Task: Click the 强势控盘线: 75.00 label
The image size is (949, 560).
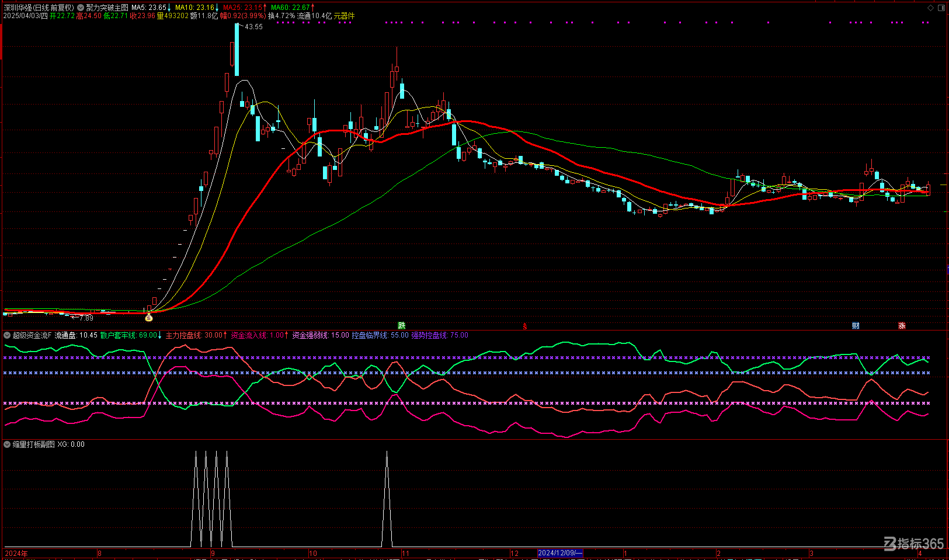Action: pos(440,335)
